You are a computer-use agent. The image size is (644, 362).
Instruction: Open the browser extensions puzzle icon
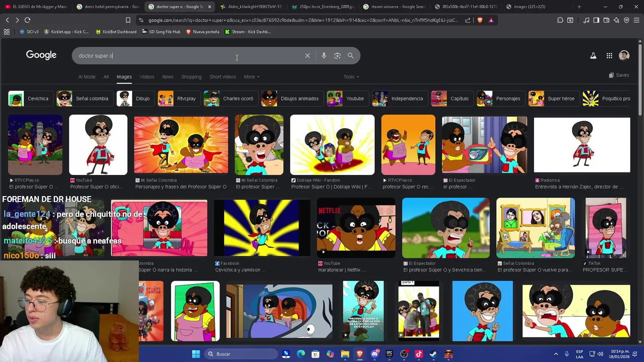560,20
